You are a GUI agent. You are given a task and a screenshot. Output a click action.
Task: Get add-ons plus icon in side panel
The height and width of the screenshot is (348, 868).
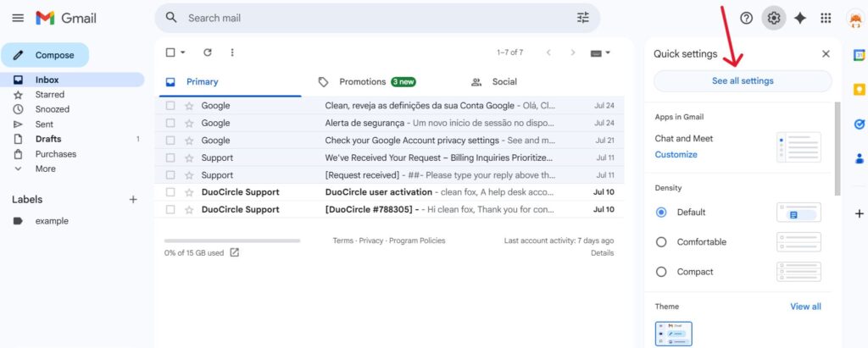click(x=859, y=213)
